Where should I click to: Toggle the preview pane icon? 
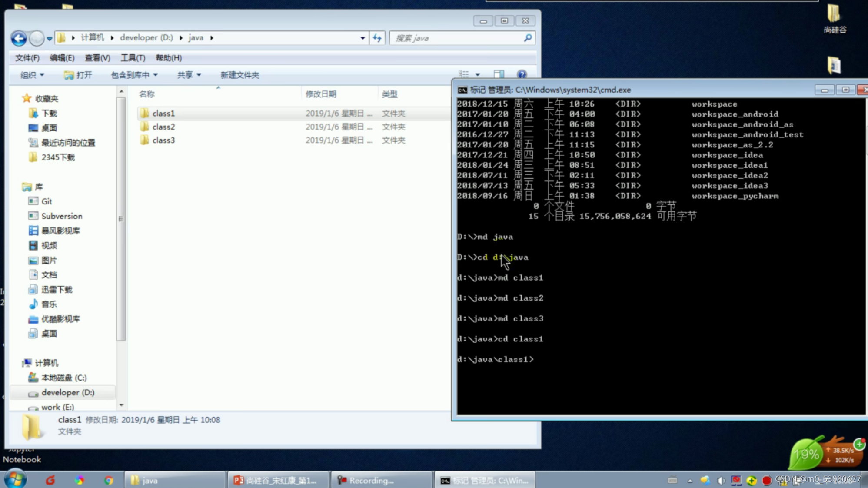pos(499,74)
